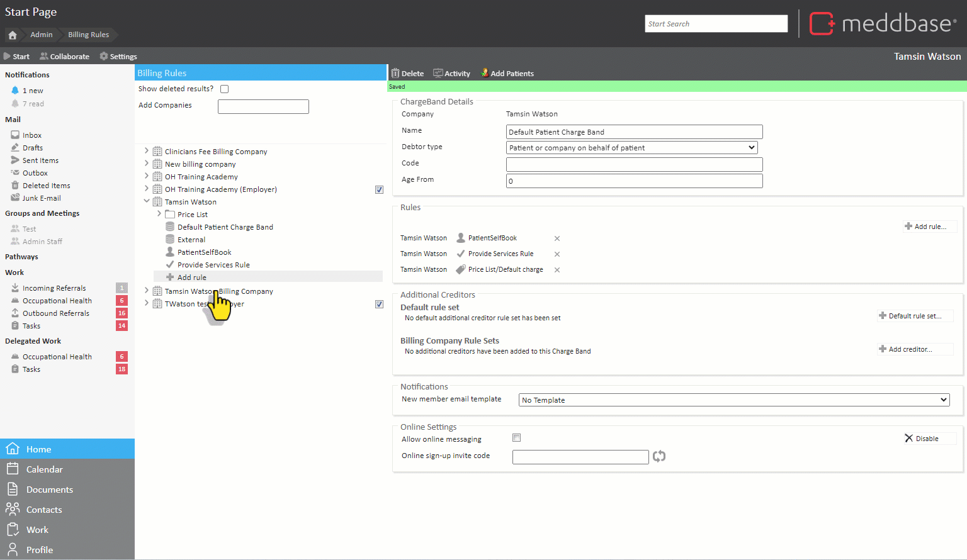This screenshot has height=560, width=967.
Task: Enable Allow online messaging checkbox
Action: click(x=517, y=438)
